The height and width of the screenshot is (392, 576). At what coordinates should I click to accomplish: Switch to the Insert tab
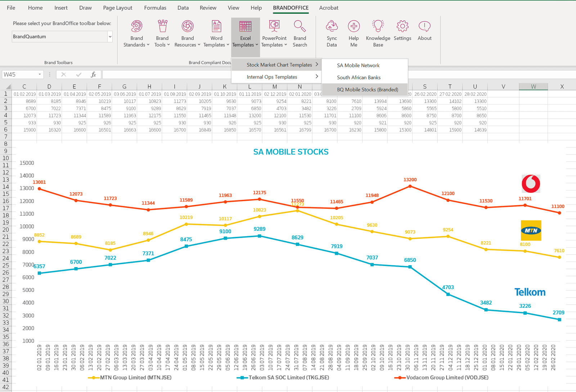61,8
